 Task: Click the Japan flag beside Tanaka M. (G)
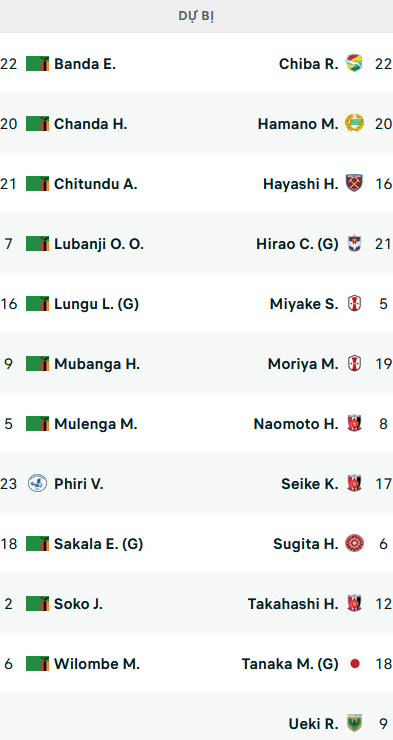(355, 664)
